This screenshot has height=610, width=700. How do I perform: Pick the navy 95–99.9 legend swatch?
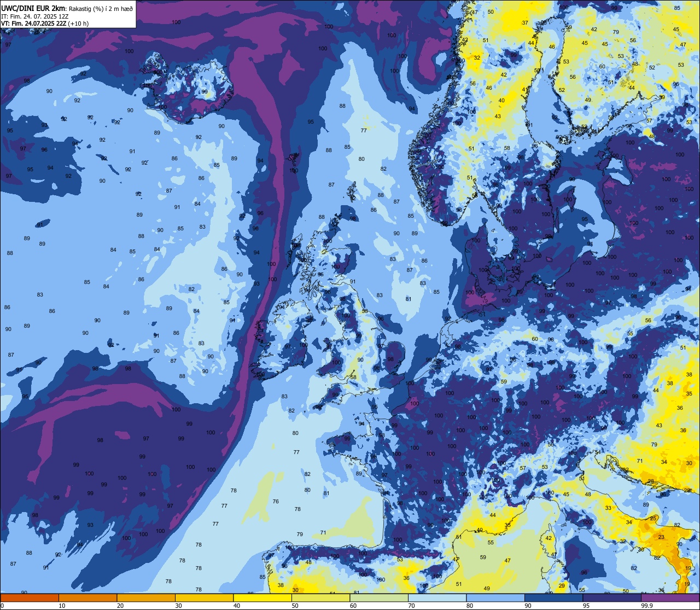pyautogui.click(x=612, y=597)
